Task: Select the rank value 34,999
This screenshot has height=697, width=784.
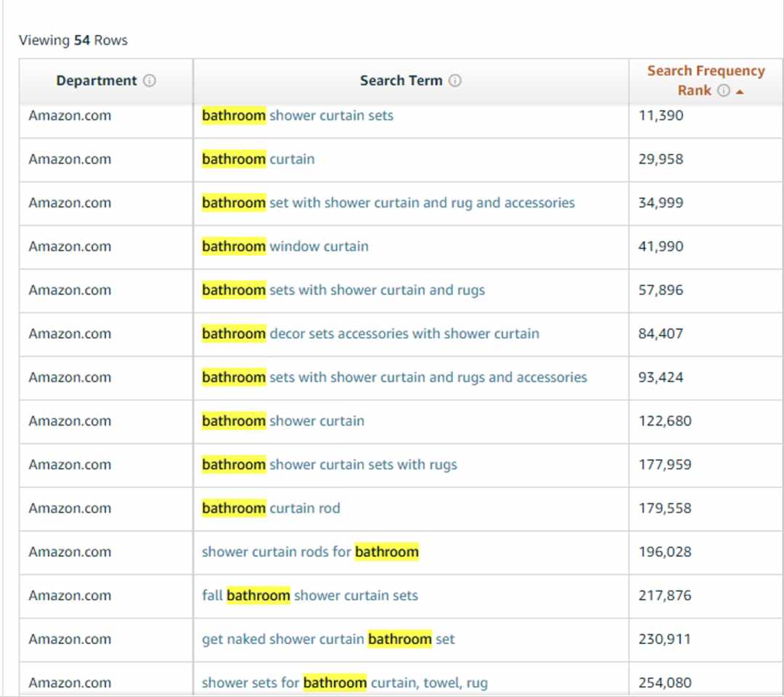Action: tap(661, 203)
